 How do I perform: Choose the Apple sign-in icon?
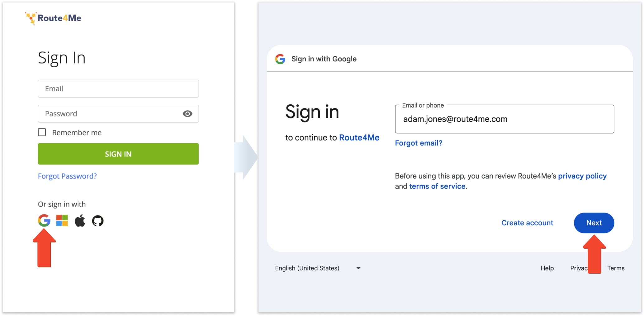pos(80,221)
